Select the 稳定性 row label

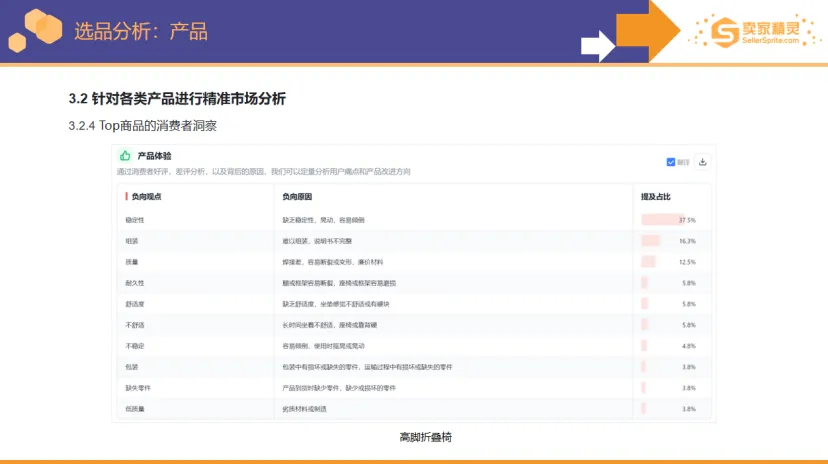[135, 220]
